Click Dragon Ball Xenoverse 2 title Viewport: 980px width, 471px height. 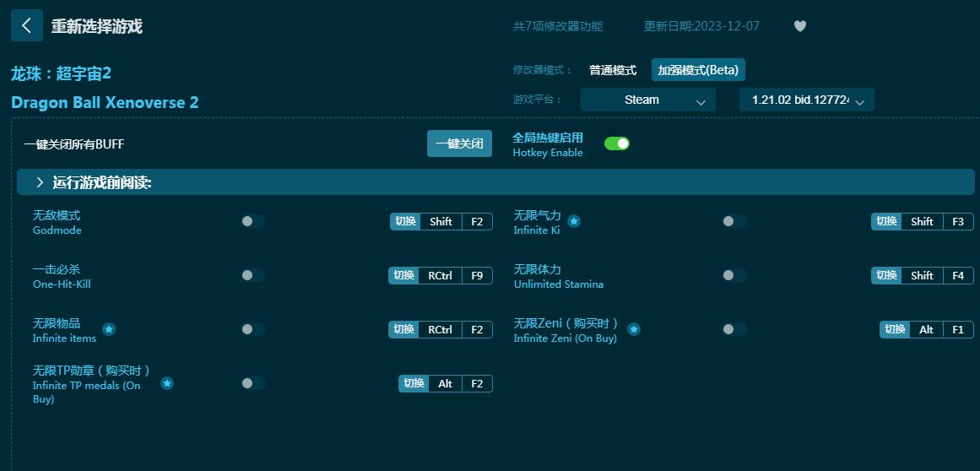(105, 102)
